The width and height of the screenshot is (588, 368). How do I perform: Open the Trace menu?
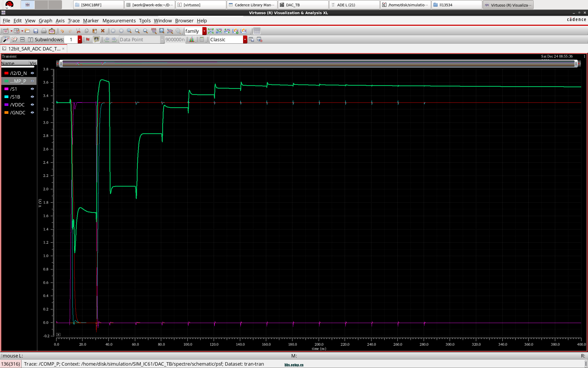tap(73, 21)
